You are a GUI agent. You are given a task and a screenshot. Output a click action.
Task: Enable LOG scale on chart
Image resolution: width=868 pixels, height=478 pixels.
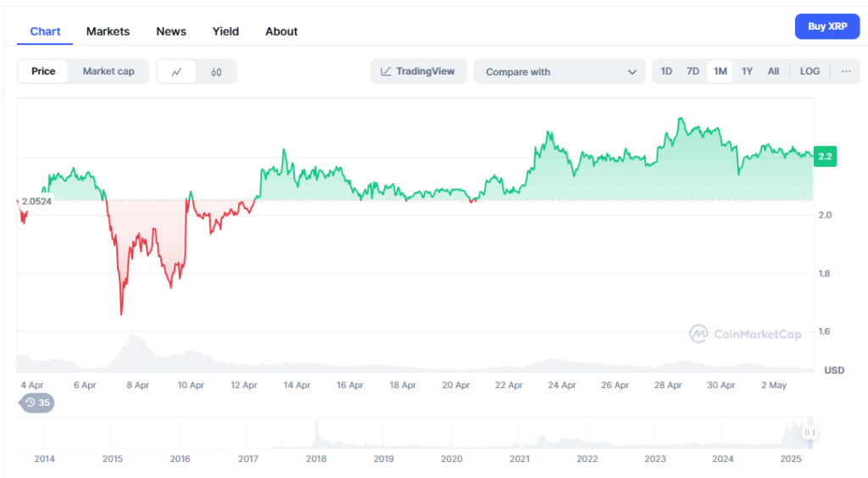(x=810, y=71)
